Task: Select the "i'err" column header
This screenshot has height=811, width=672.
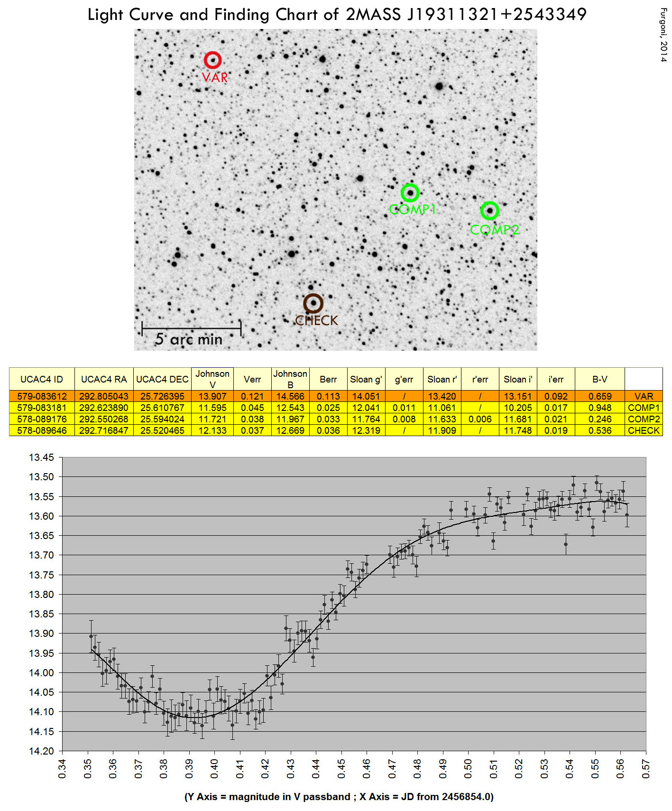Action: tap(556, 379)
